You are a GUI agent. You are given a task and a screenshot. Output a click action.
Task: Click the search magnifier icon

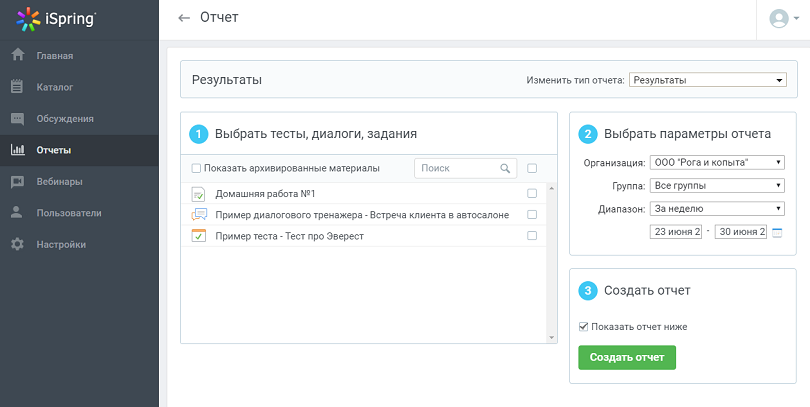(x=506, y=169)
